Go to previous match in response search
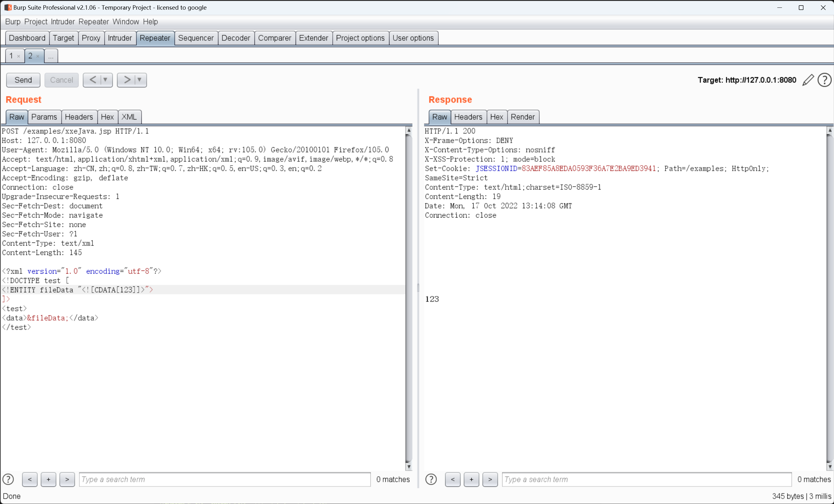Viewport: 834px width, 504px height. (453, 479)
